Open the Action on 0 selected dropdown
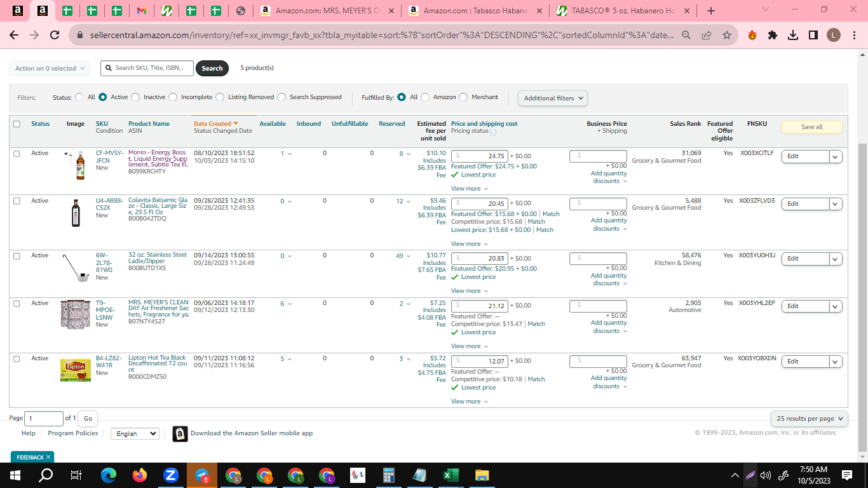 pyautogui.click(x=50, y=68)
